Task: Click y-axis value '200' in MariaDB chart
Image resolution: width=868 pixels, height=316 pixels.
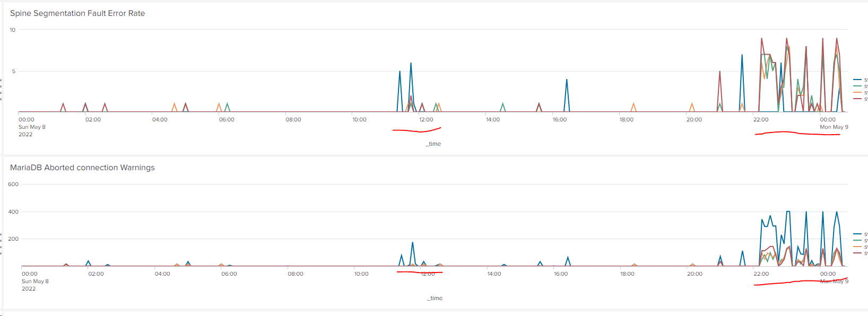Action: coord(13,239)
